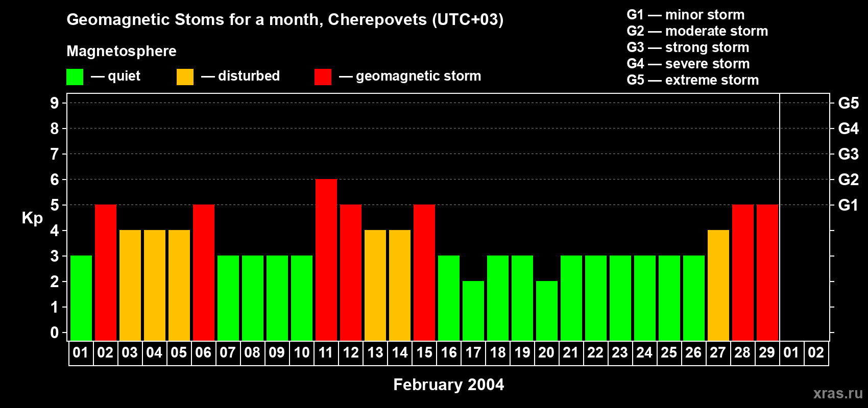
Task: Click the red bar for day 06
Action: point(204,272)
